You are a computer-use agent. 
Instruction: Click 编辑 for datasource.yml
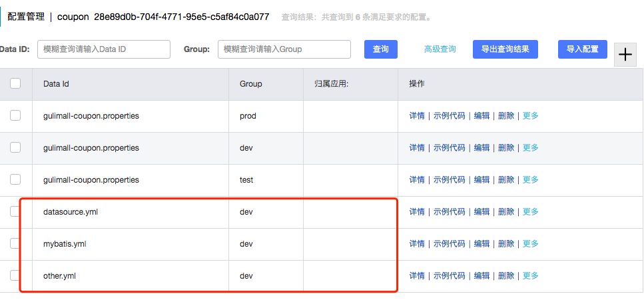click(481, 211)
